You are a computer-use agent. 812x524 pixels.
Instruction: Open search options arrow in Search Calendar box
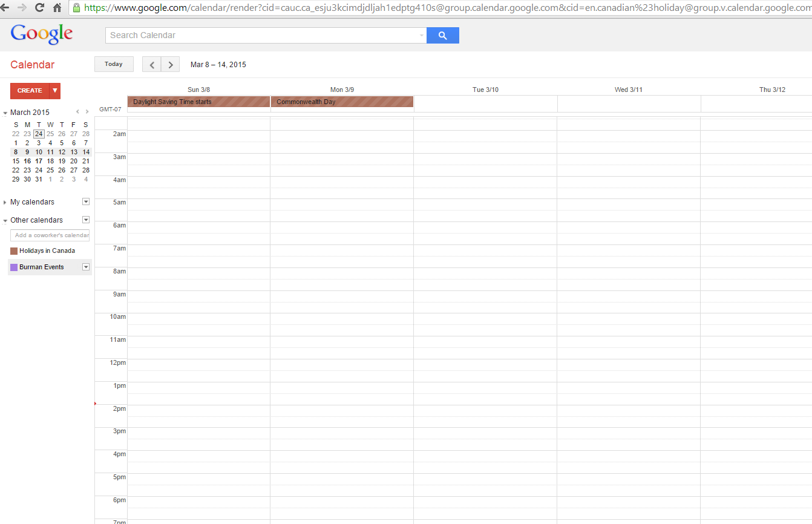pyautogui.click(x=422, y=35)
